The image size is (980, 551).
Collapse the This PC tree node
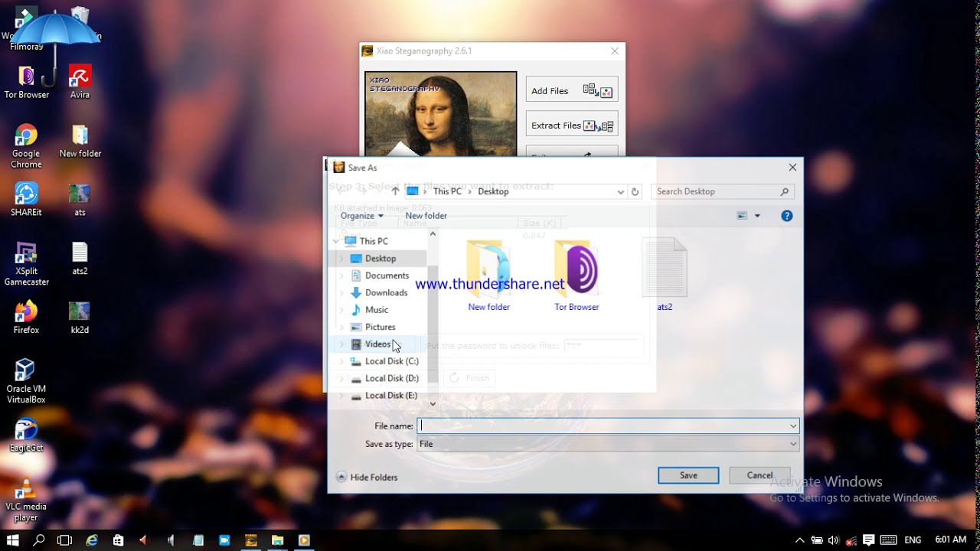[335, 241]
